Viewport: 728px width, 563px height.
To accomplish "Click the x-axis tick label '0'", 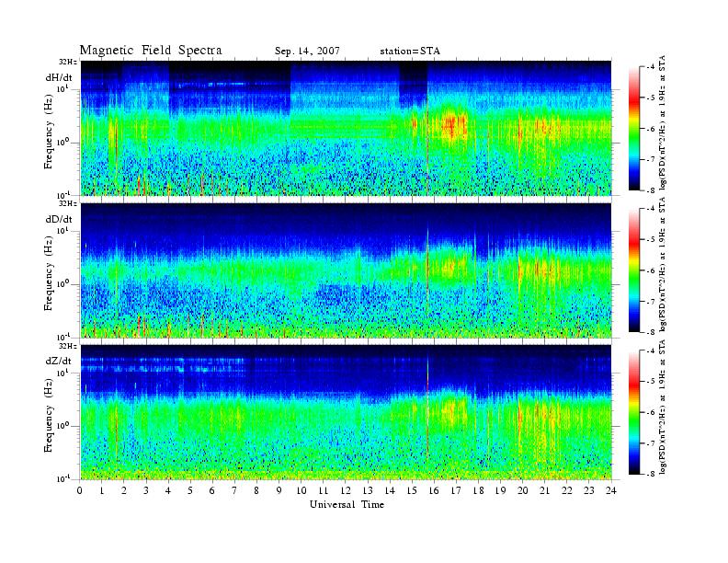I will (80, 490).
